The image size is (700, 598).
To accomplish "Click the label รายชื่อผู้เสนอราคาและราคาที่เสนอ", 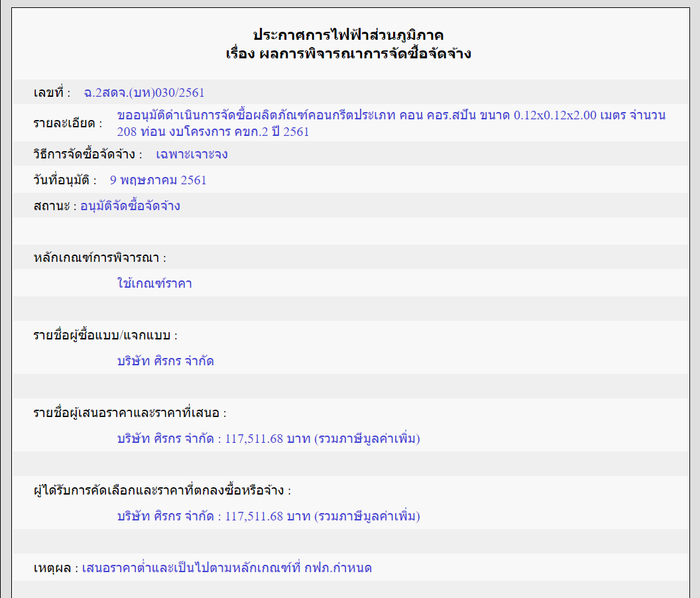I will point(130,413).
